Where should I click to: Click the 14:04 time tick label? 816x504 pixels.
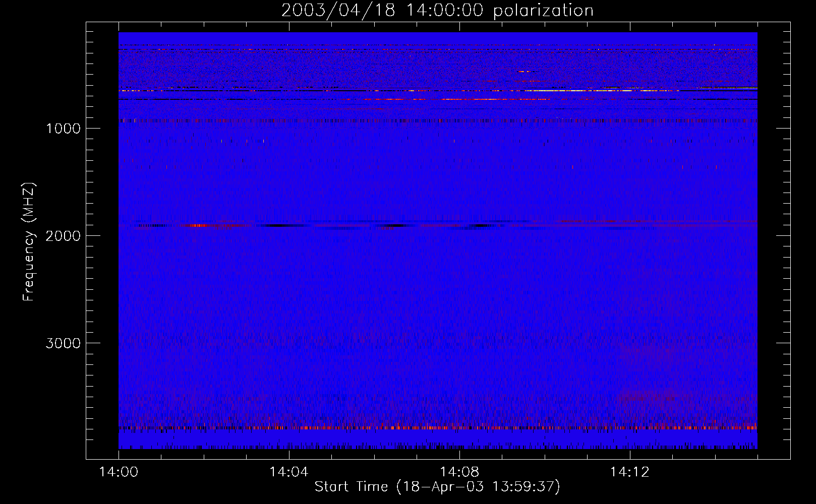pyautogui.click(x=289, y=472)
